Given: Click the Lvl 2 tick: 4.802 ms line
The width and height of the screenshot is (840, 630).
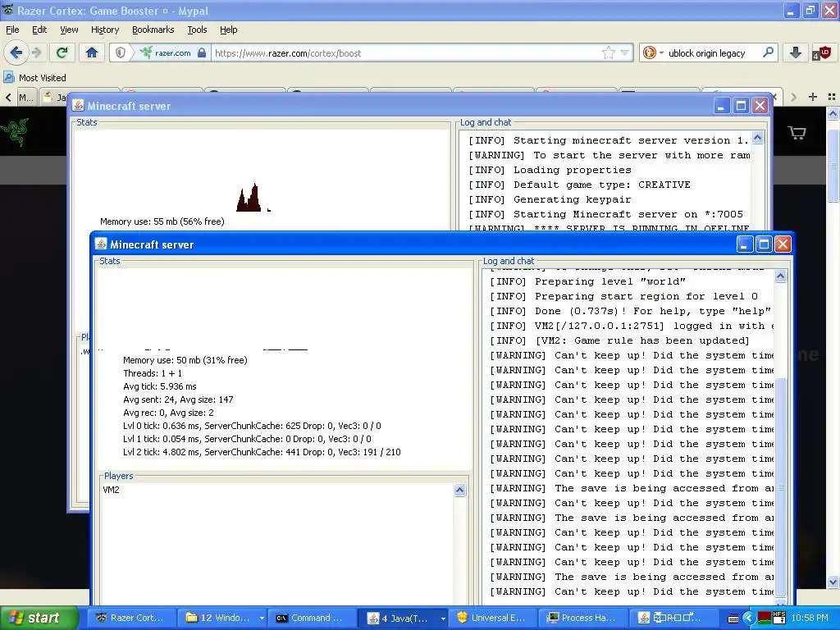Looking at the screenshot, I should tap(262, 452).
